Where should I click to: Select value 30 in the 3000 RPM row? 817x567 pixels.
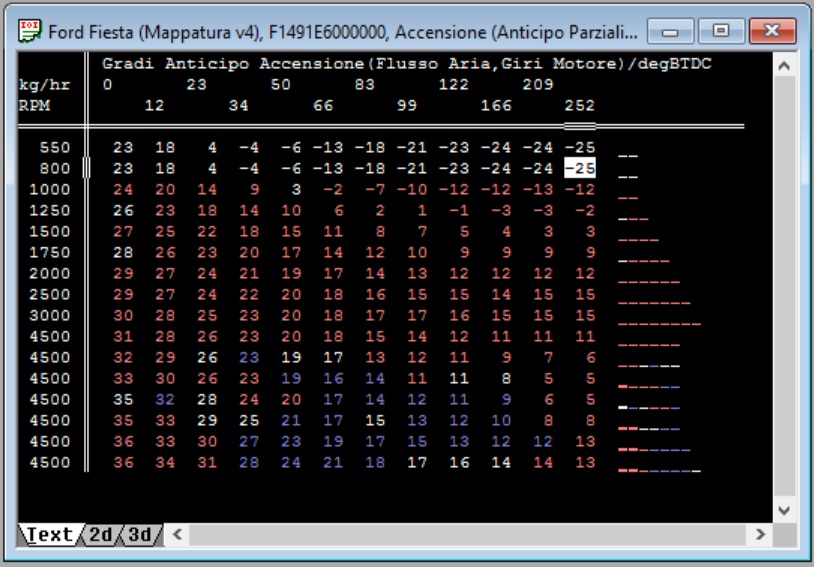[123, 315]
